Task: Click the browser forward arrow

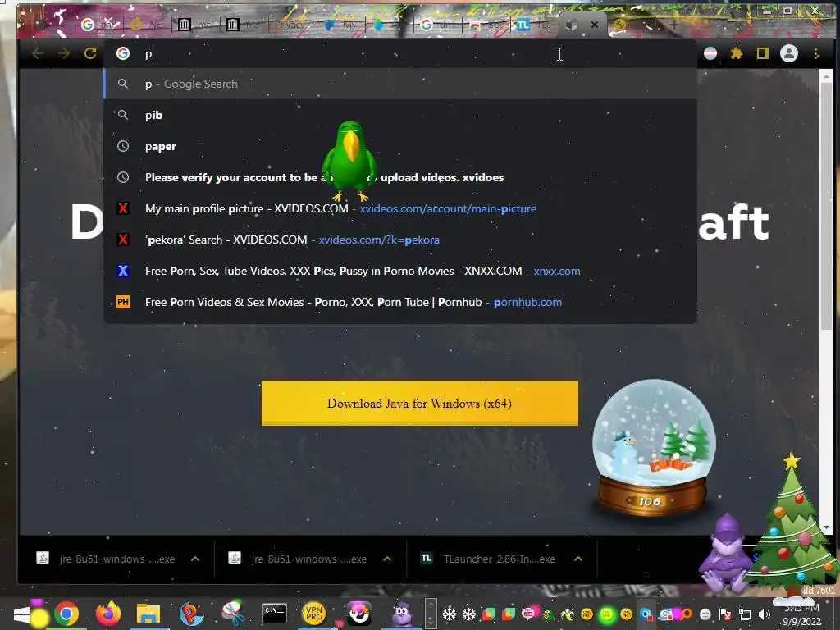Action: click(x=64, y=53)
